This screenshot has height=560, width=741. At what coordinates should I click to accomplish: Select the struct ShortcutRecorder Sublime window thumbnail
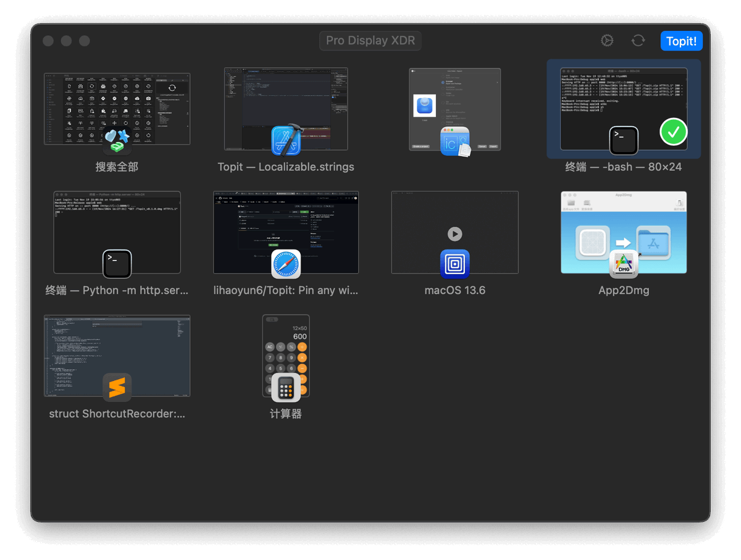[117, 356]
